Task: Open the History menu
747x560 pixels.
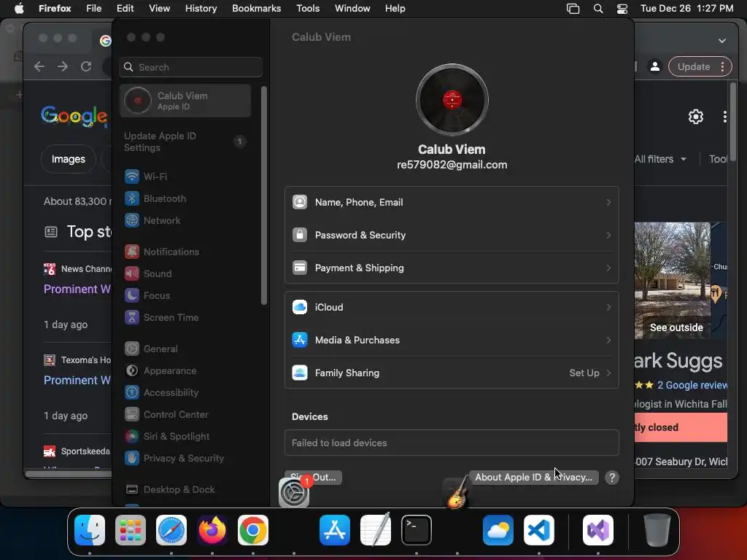Action: click(201, 8)
